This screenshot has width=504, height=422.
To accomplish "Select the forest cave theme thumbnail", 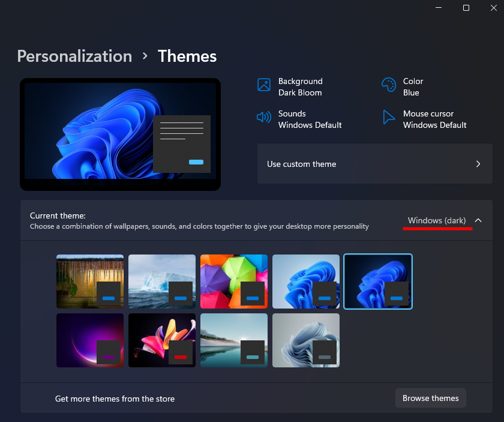I will [x=90, y=282].
